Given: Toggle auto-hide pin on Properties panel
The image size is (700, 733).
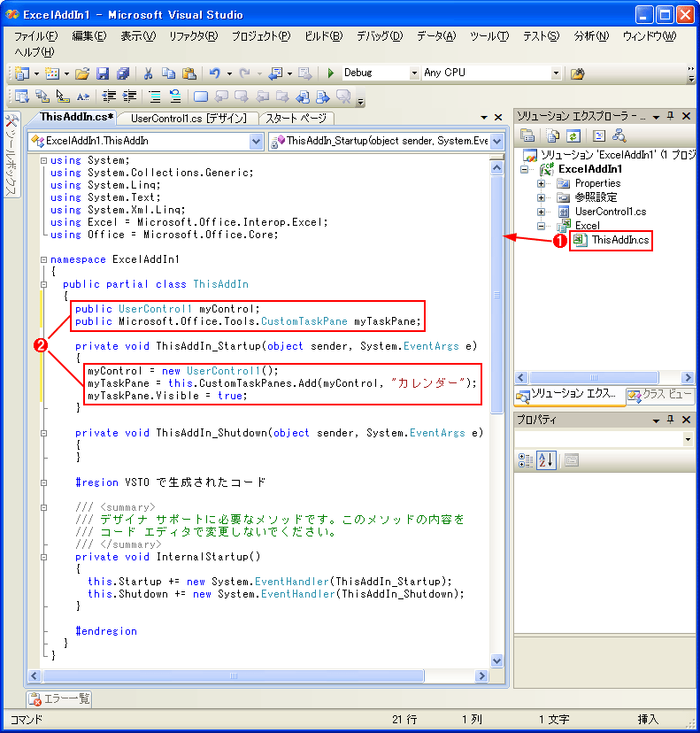Looking at the screenshot, I should pos(671,420).
